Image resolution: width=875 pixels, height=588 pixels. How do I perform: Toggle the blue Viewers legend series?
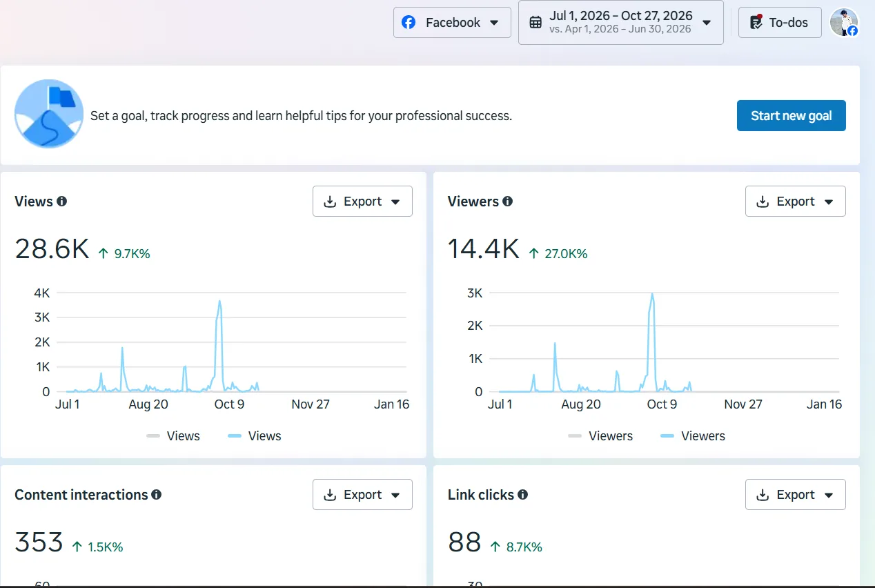[x=693, y=436]
